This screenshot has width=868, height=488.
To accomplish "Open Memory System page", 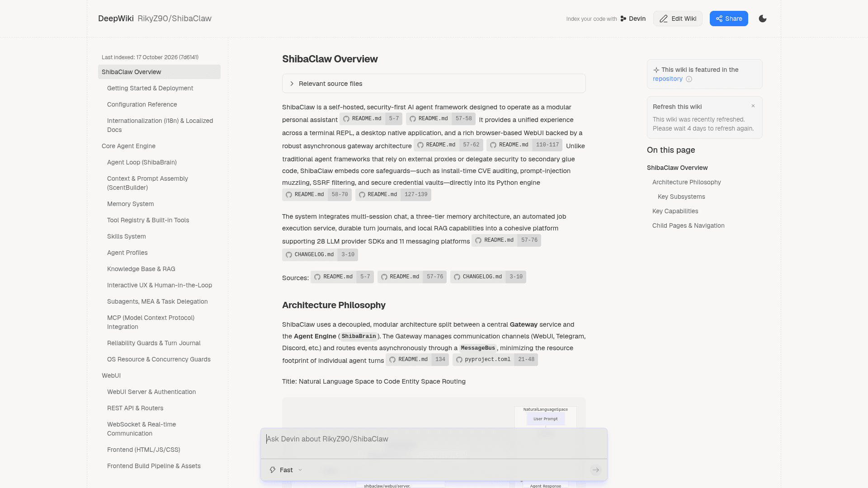I will tap(131, 204).
